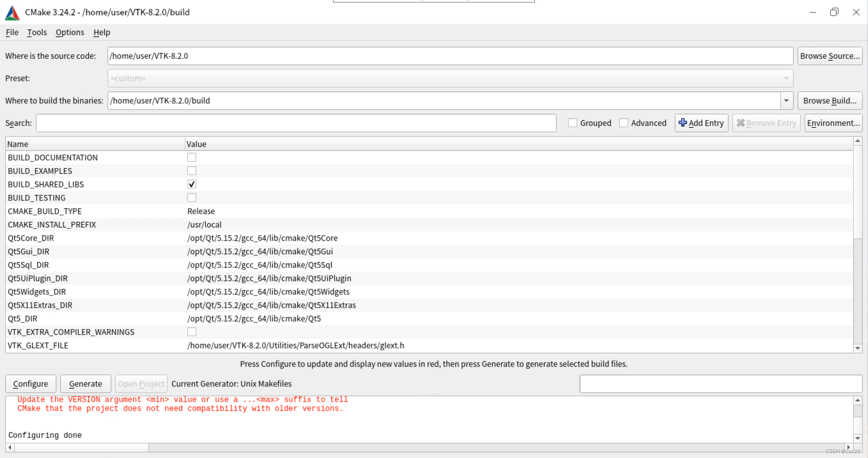
Task: Click the CMake logo icon in title bar
Action: [x=12, y=12]
